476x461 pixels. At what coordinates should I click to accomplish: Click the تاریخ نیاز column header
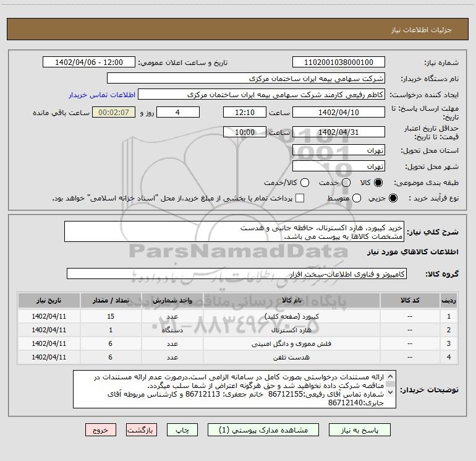coord(49,301)
